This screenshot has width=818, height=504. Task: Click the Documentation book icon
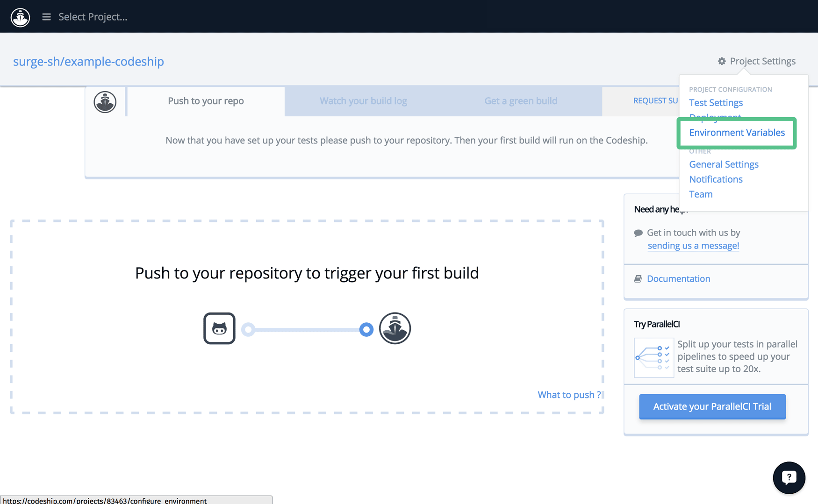point(638,279)
